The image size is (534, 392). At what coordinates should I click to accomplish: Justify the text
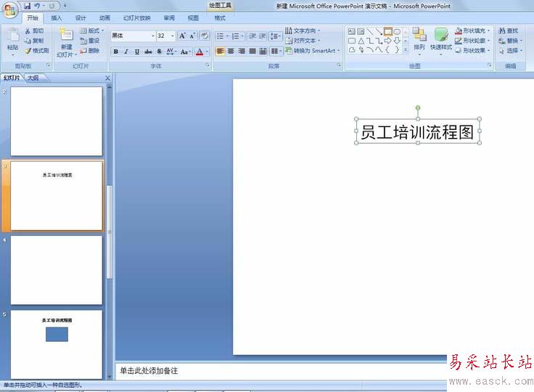(x=252, y=52)
